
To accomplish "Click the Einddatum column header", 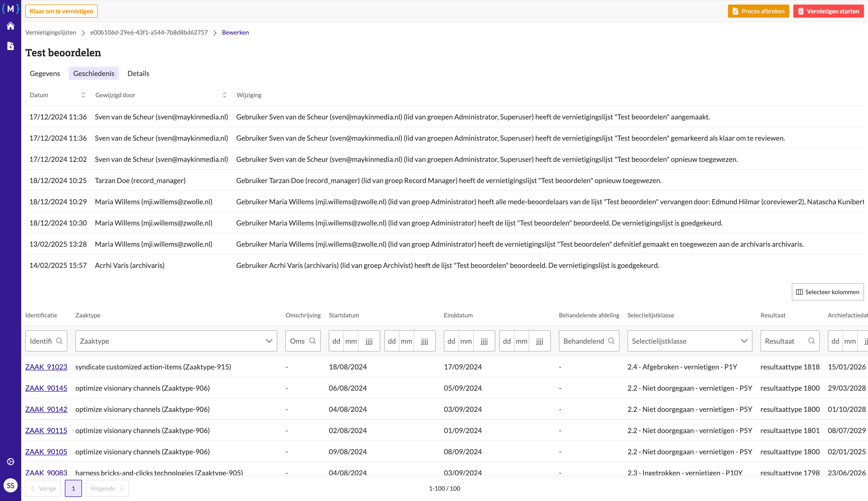I will tap(458, 315).
